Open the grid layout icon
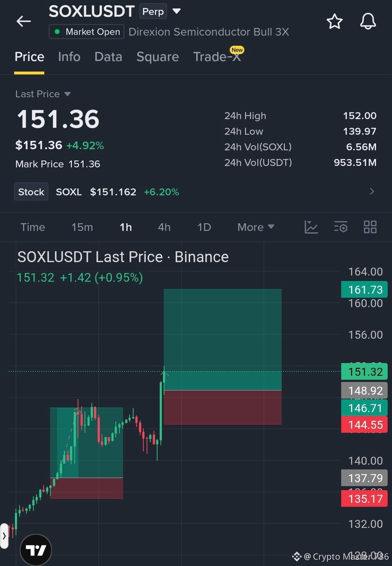 tap(370, 227)
